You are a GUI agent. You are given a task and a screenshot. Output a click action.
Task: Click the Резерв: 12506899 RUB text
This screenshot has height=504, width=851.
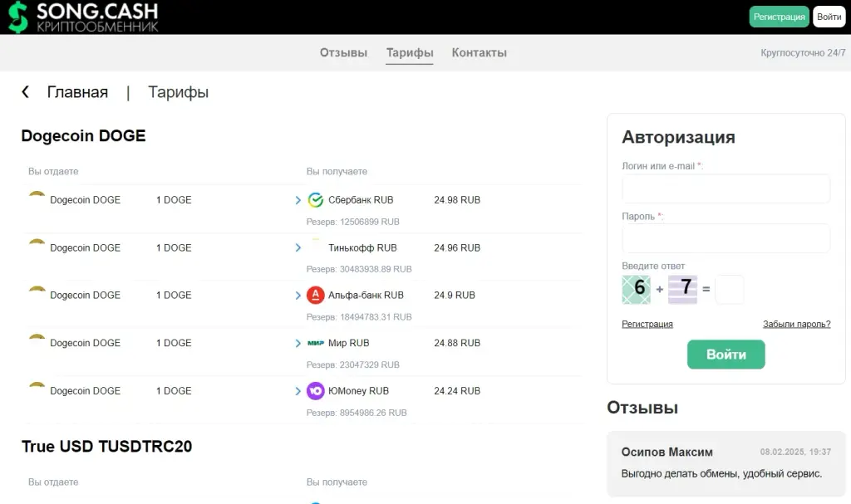(352, 222)
